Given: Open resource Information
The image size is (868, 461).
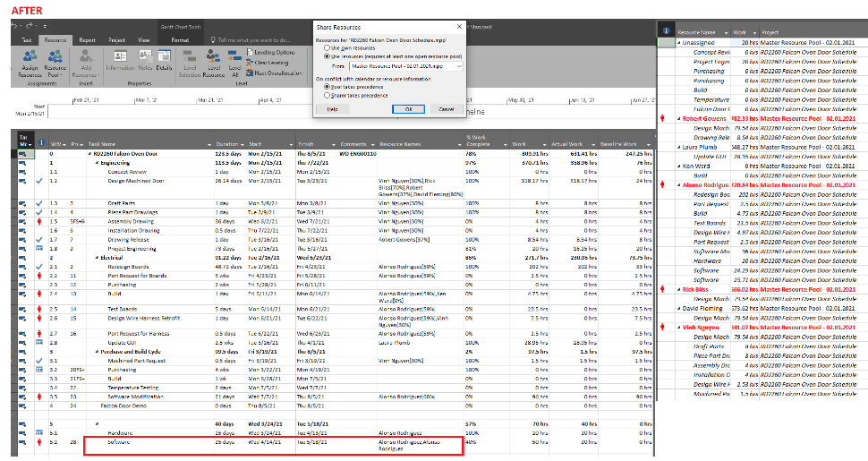Looking at the screenshot, I should 120,60.
